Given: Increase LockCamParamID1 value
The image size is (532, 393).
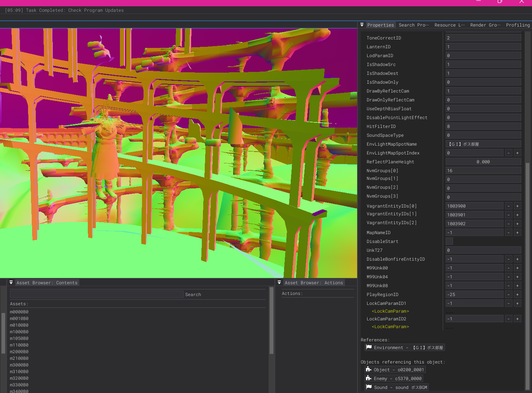Looking at the screenshot, I should click(518, 303).
